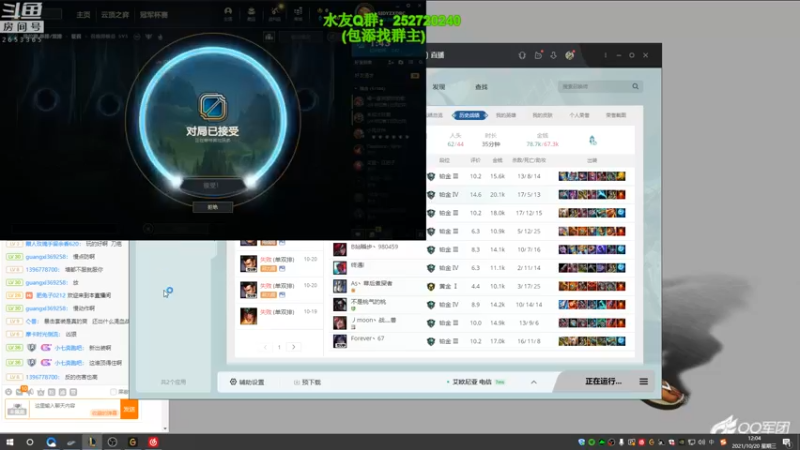Image resolution: width=800 pixels, height=450 pixels.
Task: Click the gold value 20.1k
Action: point(497,194)
